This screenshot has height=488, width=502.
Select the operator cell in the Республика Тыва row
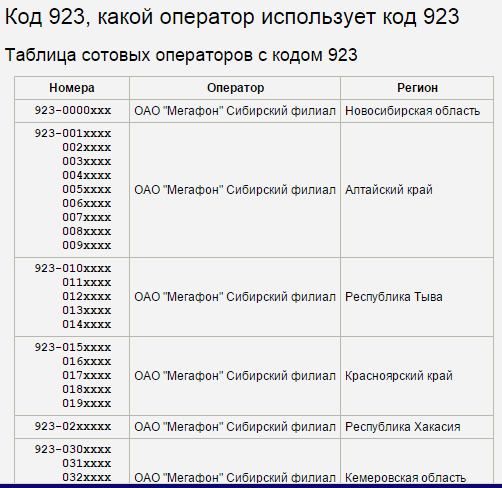click(235, 297)
